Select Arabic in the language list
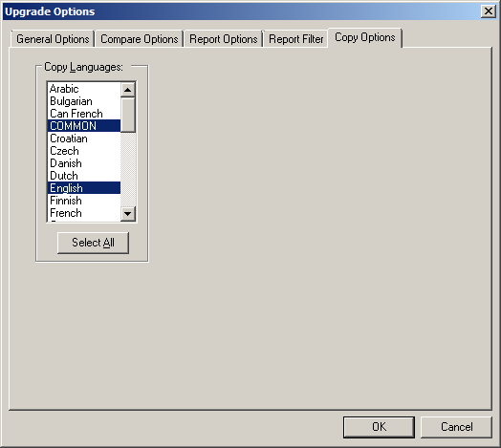Image resolution: width=501 pixels, height=448 pixels. coord(84,89)
